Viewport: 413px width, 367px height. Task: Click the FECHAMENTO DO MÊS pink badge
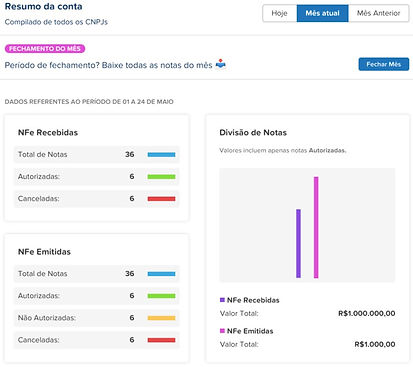pos(45,49)
